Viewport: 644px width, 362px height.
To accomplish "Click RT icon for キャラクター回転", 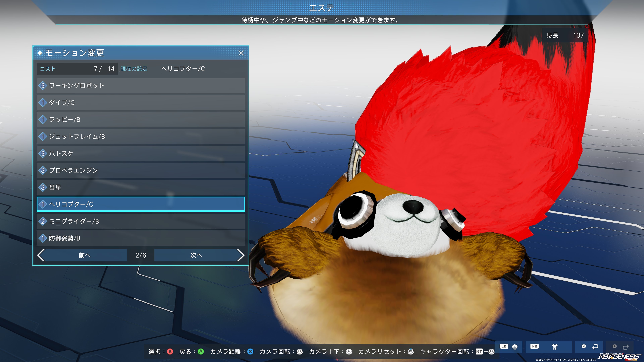I will point(479,352).
